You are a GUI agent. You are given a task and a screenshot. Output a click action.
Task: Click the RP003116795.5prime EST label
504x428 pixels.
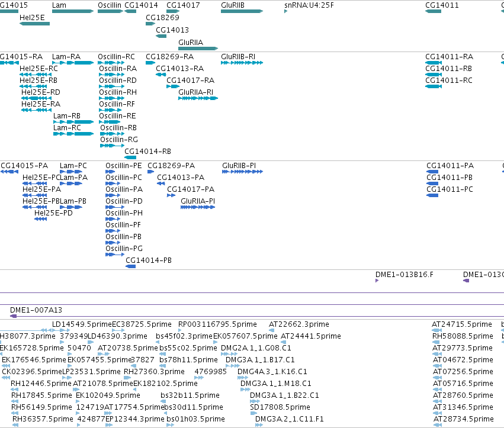[217, 324]
